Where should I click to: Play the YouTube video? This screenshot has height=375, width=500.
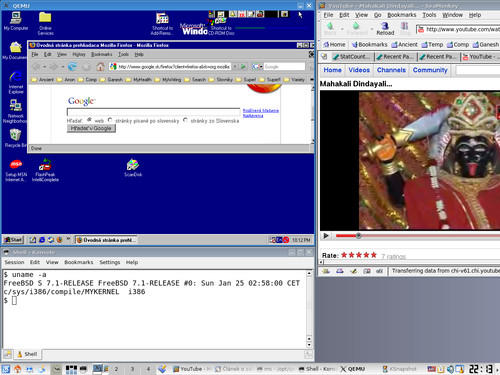pyautogui.click(x=326, y=236)
